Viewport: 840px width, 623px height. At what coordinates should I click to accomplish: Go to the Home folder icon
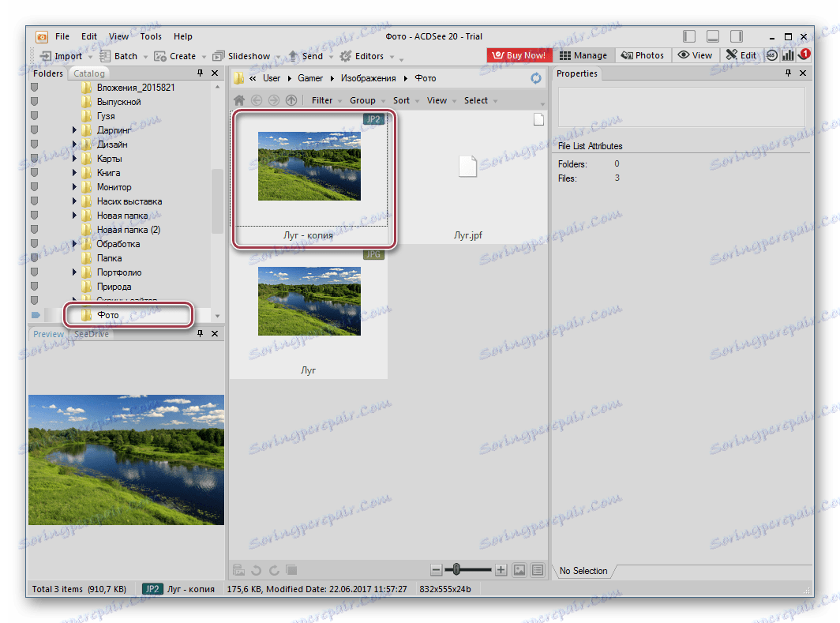click(x=239, y=100)
